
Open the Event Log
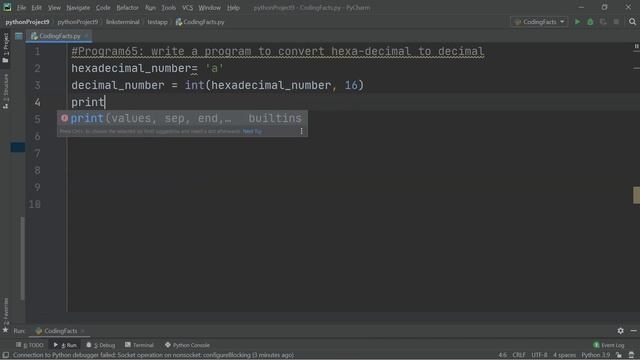(x=609, y=345)
